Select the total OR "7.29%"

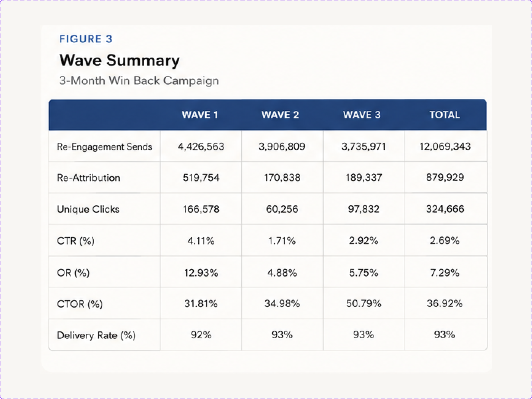445,273
